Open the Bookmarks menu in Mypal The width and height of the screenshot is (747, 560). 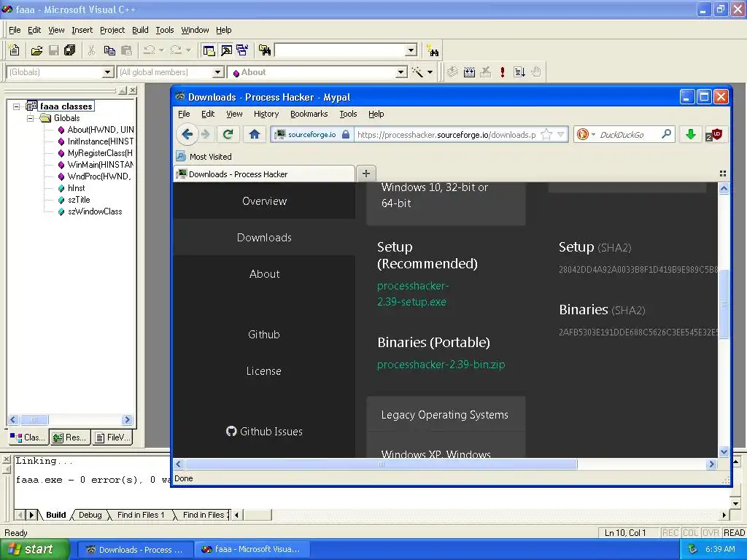[309, 114]
